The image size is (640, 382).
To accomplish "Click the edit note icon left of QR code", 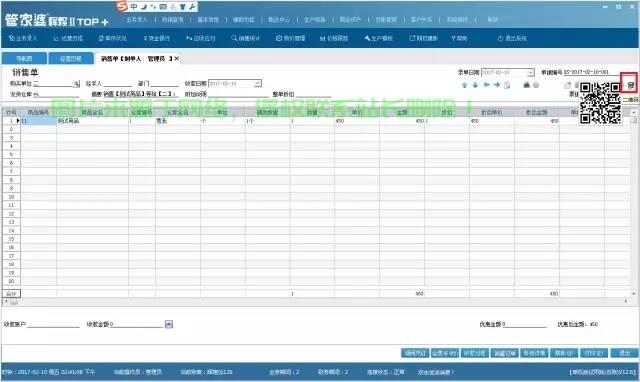I will [x=567, y=85].
